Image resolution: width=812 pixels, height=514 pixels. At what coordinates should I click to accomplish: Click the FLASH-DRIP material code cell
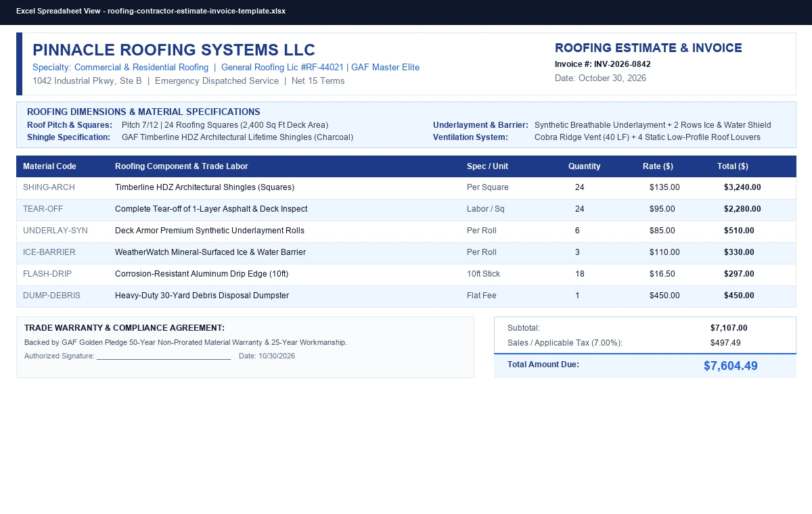click(x=47, y=274)
